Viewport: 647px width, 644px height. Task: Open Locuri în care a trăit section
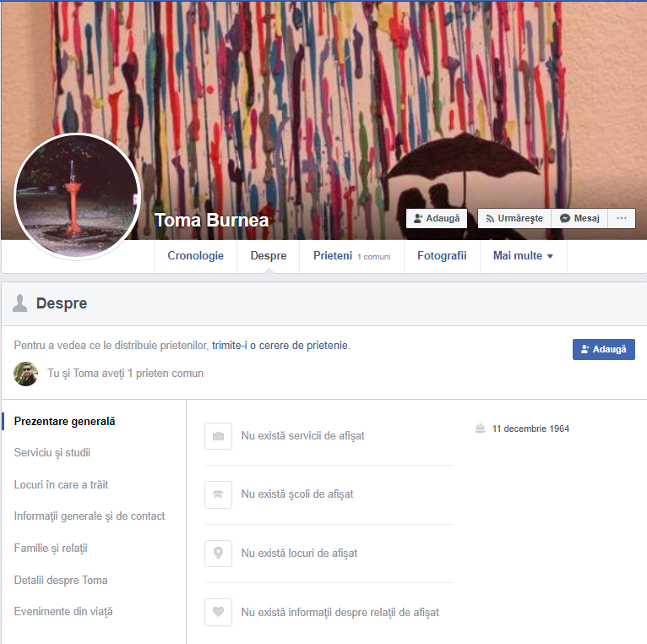[61, 484]
